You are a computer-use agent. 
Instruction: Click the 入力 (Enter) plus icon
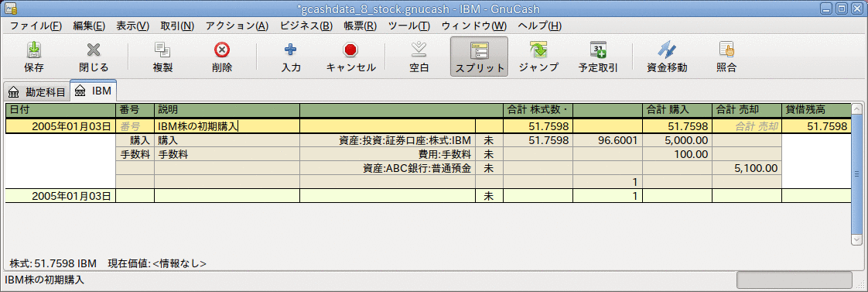coord(291,50)
